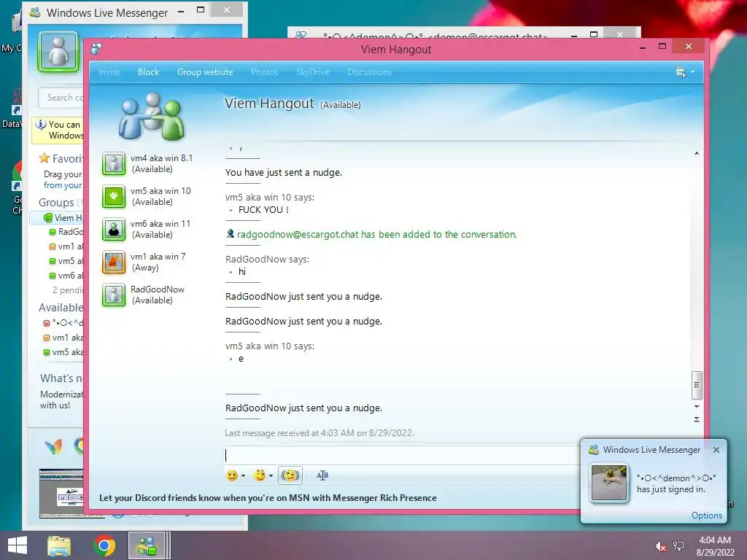Image resolution: width=747 pixels, height=560 pixels.
Task: Open Discussions in conversation toolbar
Action: [x=369, y=72]
